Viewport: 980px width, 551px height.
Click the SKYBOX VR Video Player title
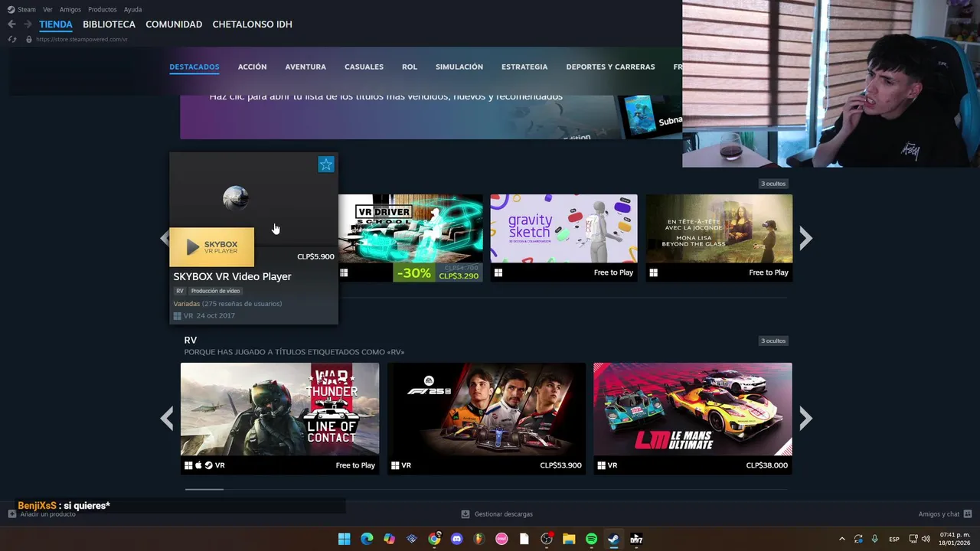click(x=232, y=276)
